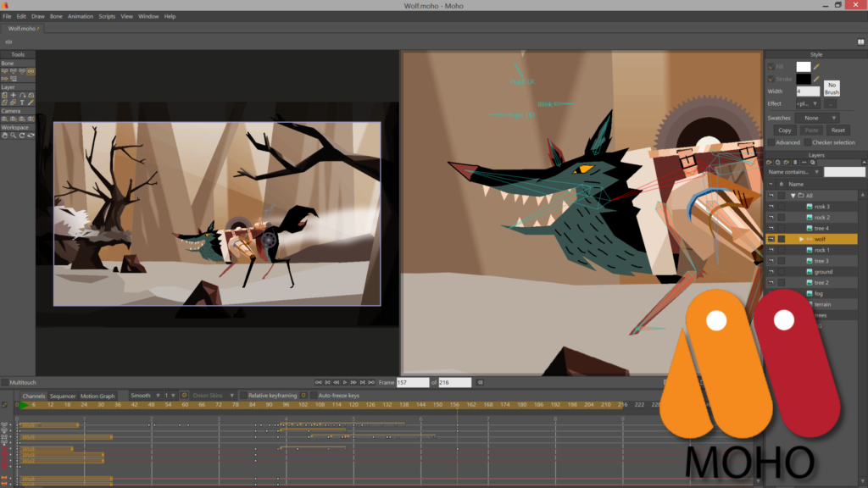Open the Smooth interpolation dropdown
Viewport: 868px width, 488px height.
[x=145, y=396]
